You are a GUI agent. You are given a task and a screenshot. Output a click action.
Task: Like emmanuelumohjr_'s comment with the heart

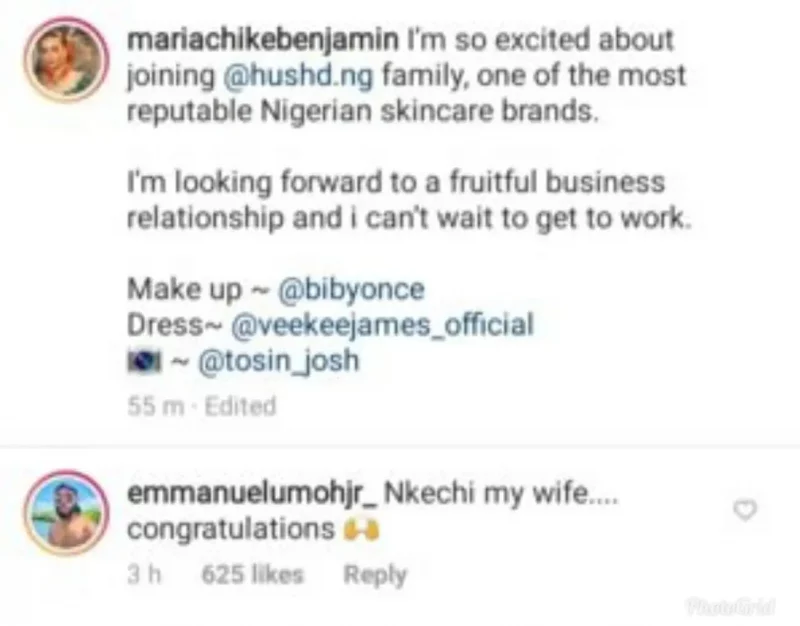click(x=743, y=511)
